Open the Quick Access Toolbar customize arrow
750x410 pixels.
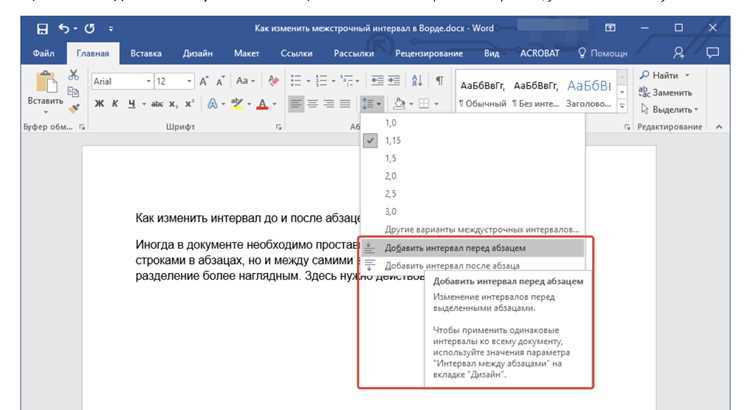(110, 29)
